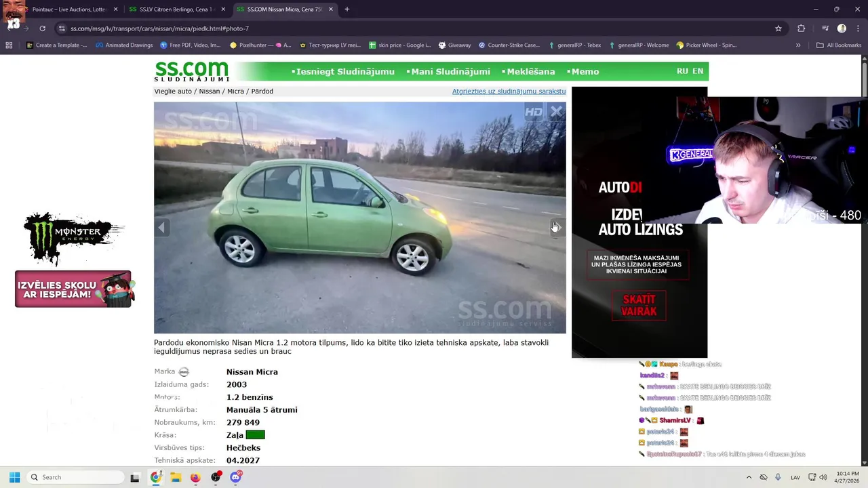Click the page vertical scrollbar
The height and width of the screenshot is (488, 868).
click(x=864, y=261)
